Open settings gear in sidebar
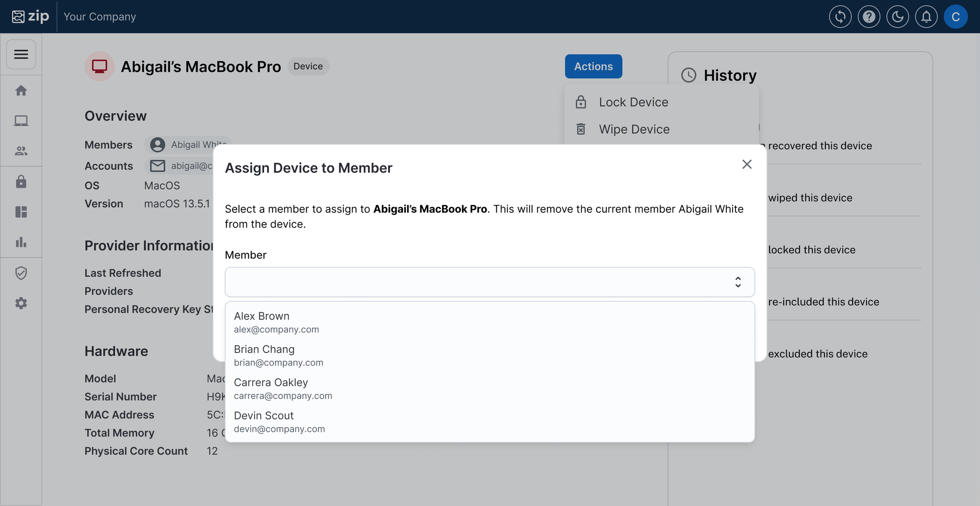 (21, 303)
